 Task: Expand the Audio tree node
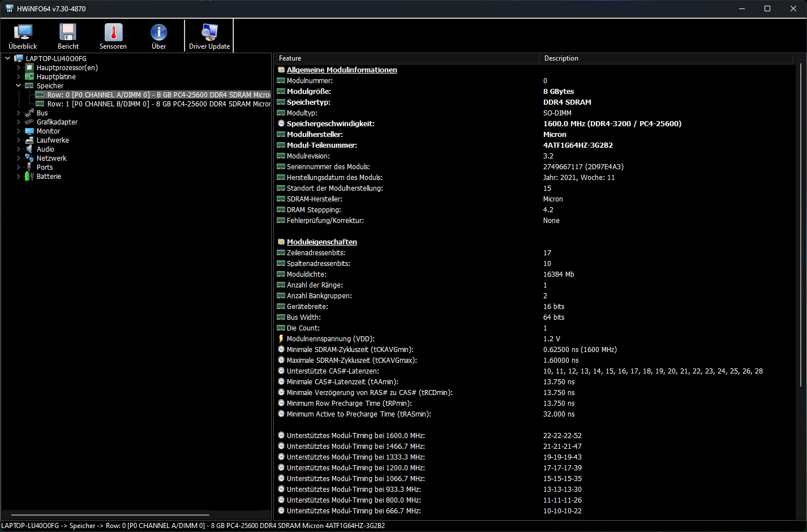click(18, 149)
